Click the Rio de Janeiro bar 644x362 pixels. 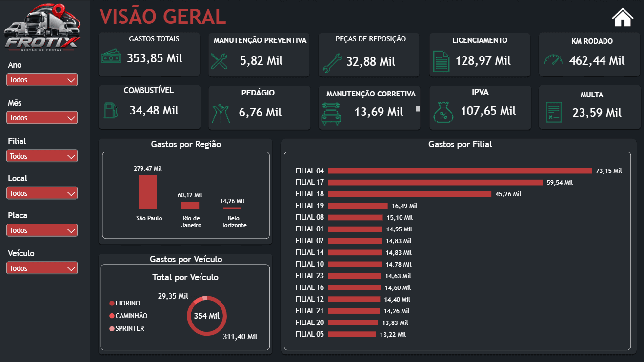190,206
